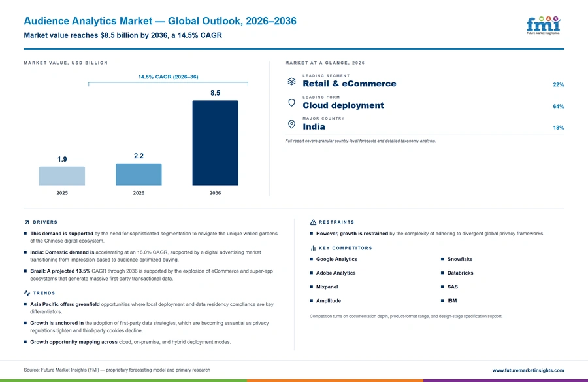Viewport: 588px width, 382px height.
Task: Click the Cloud deployment heading
Action: 343,105
